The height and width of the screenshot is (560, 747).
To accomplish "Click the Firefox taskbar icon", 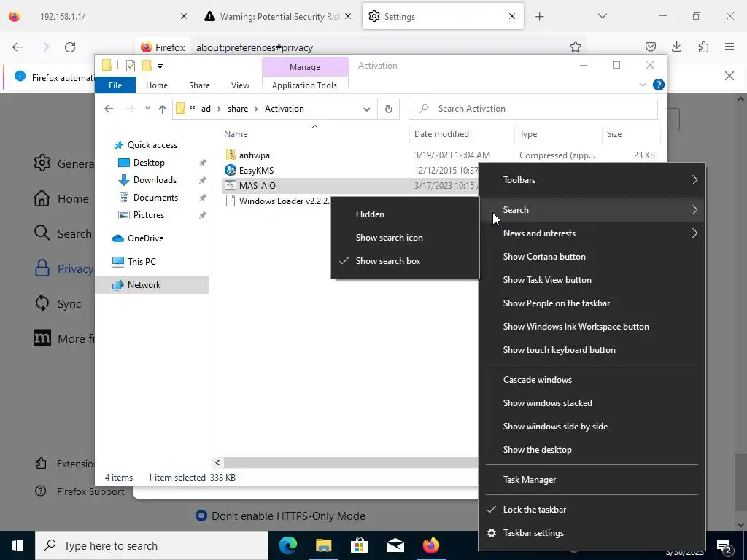I will [430, 545].
